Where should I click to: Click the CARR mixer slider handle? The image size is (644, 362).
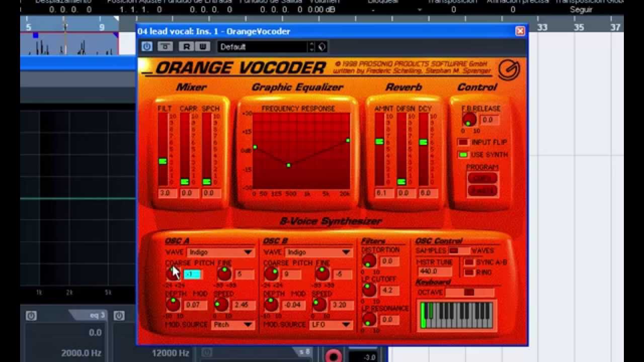(185, 182)
